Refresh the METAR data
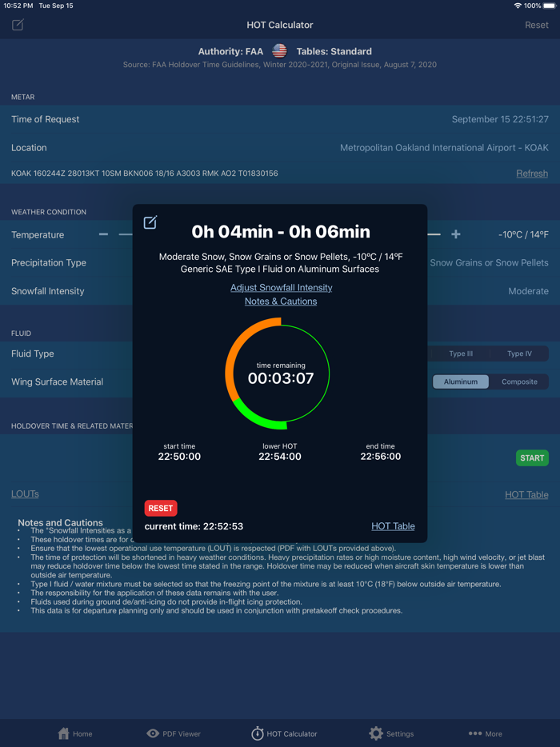 532,174
